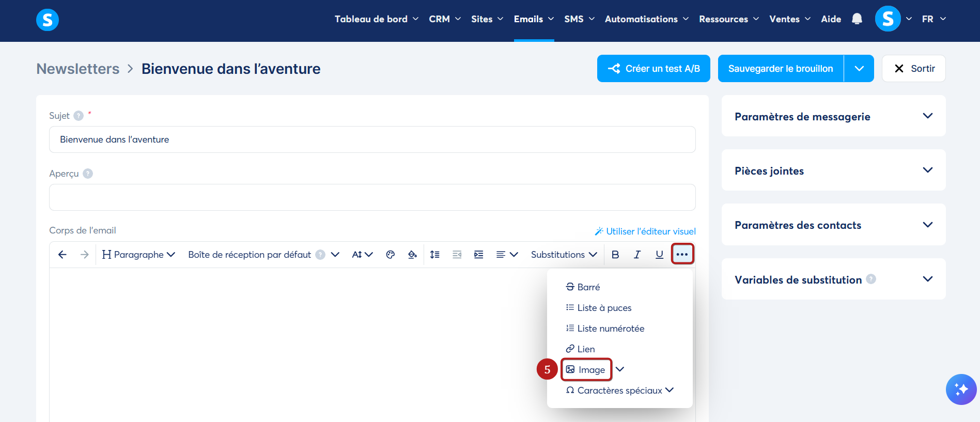980x422 pixels.
Task: Open the Ventes menu
Action: (x=790, y=19)
